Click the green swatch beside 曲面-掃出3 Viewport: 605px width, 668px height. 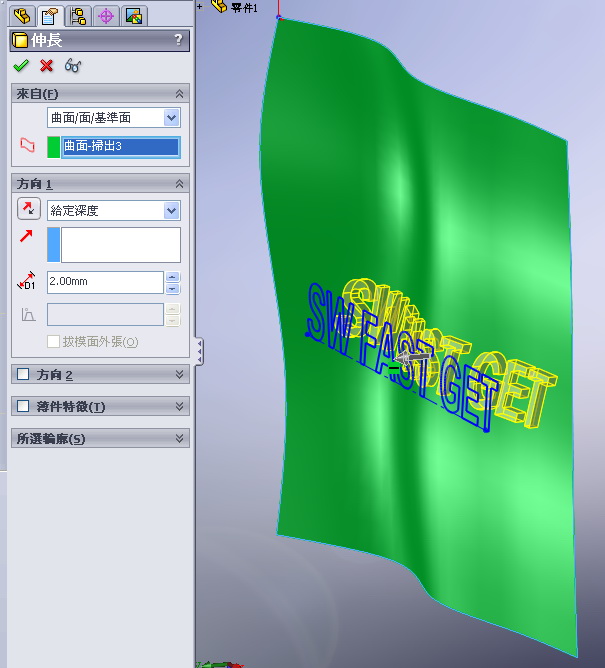tap(53, 147)
